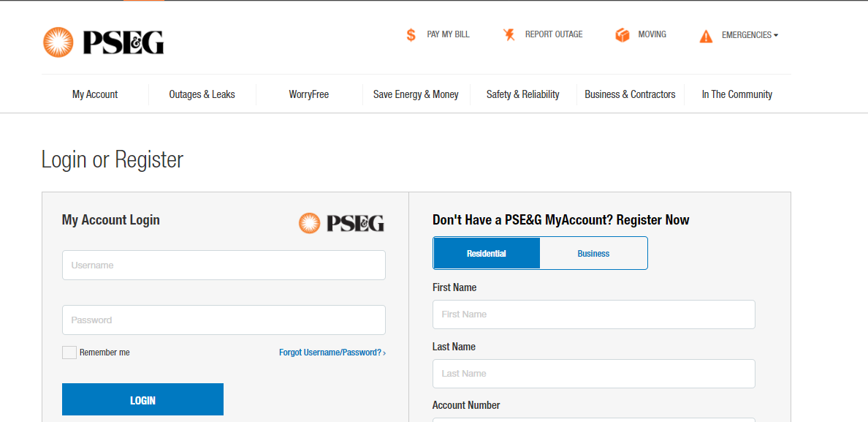The height and width of the screenshot is (422, 868).
Task: Click the PSE&G logo inside the login panel
Action: coord(340,223)
